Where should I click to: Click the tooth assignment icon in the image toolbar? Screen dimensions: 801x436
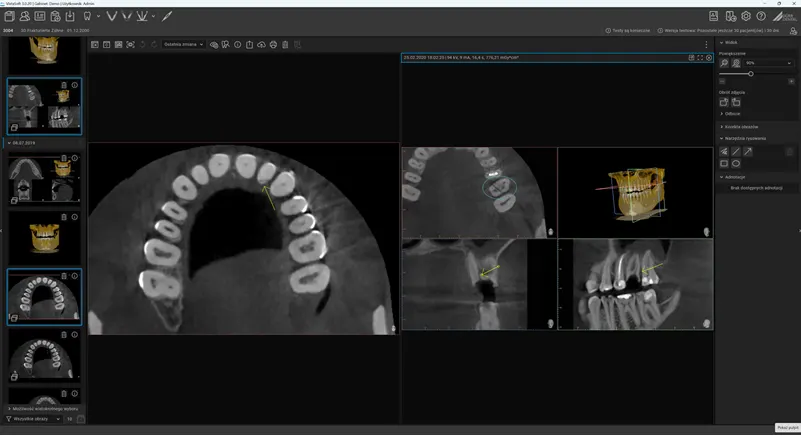225,45
